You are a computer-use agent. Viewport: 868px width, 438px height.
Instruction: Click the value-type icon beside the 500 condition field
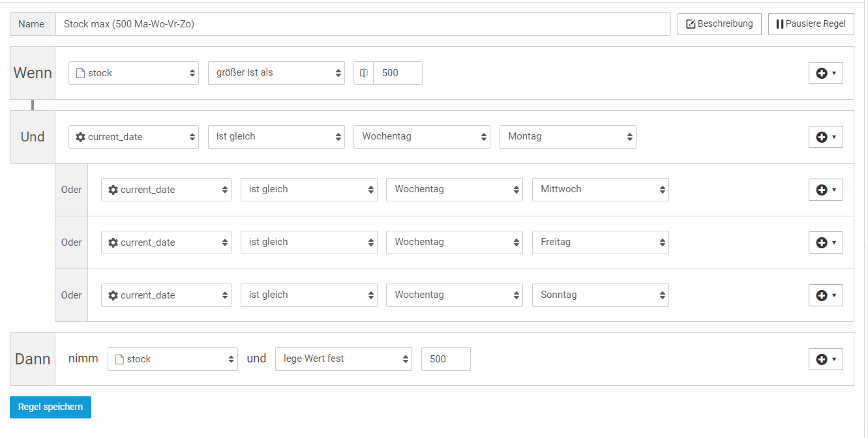[364, 73]
